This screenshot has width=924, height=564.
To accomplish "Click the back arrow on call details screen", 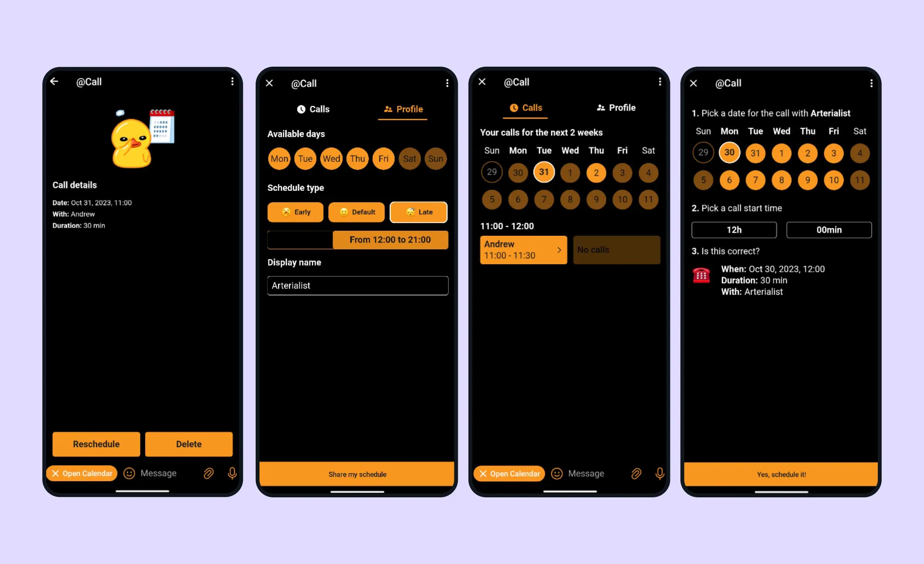I will 55,81.
